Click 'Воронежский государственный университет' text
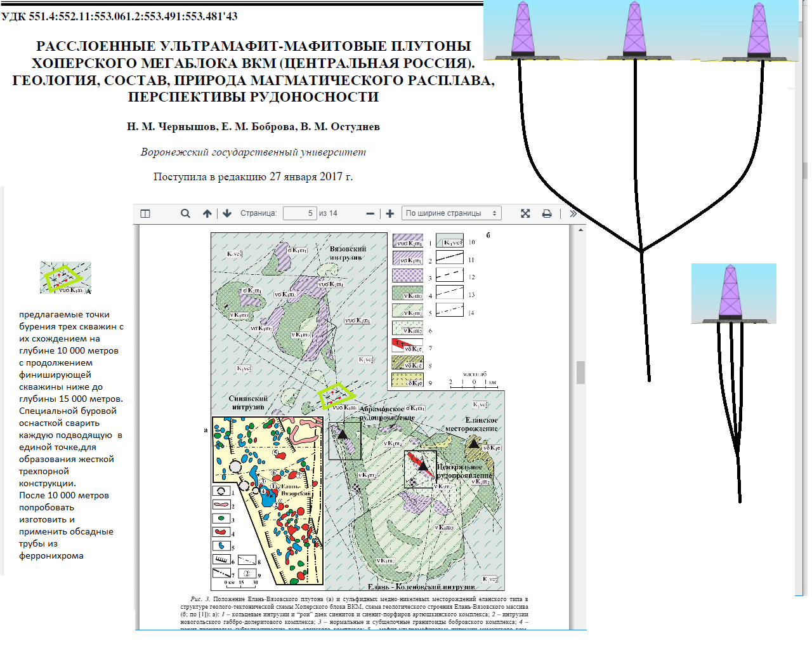The image size is (812, 650). 253,152
